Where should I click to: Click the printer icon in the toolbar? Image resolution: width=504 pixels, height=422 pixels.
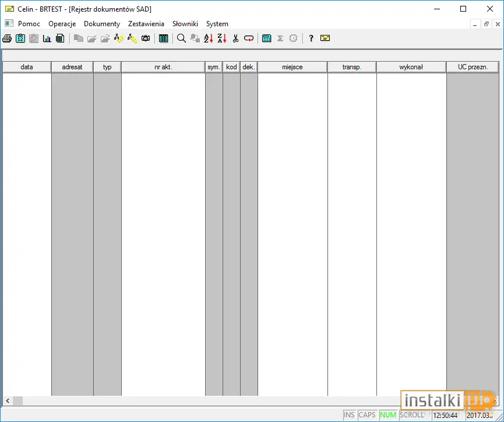[x=7, y=38]
